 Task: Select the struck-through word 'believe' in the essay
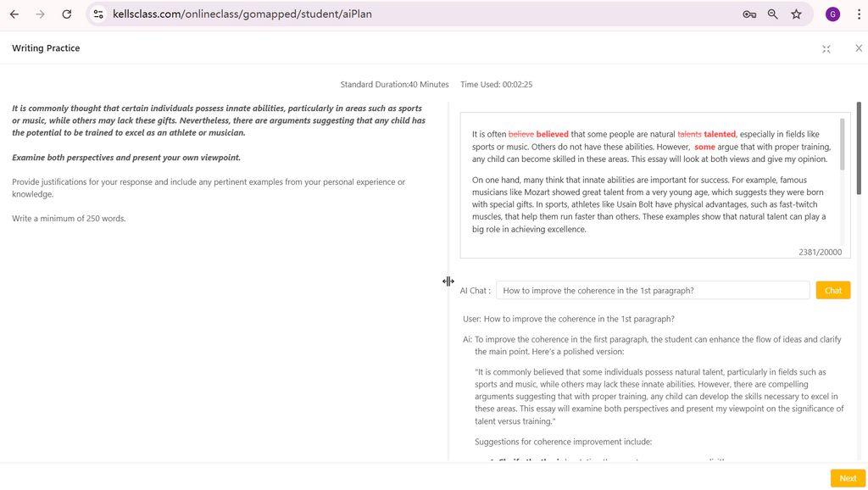point(522,134)
